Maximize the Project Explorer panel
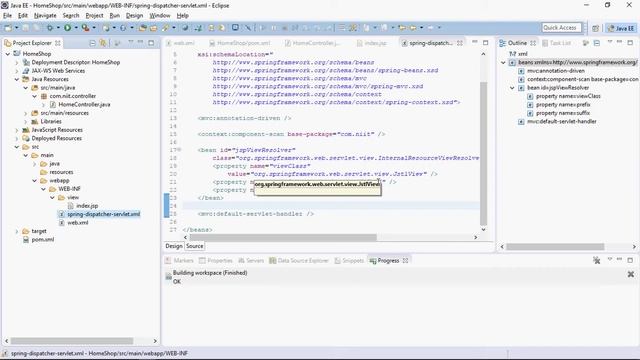This screenshot has height=360, width=640. click(151, 42)
